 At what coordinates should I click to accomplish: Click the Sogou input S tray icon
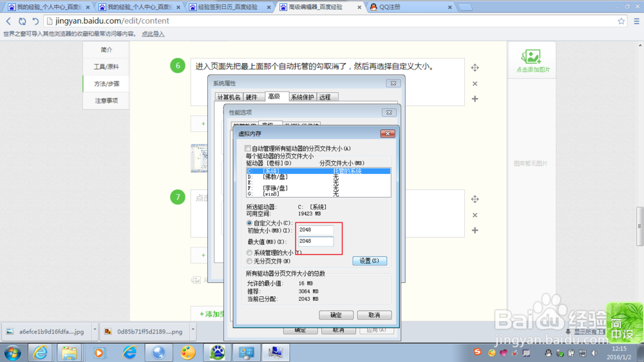pos(477,352)
